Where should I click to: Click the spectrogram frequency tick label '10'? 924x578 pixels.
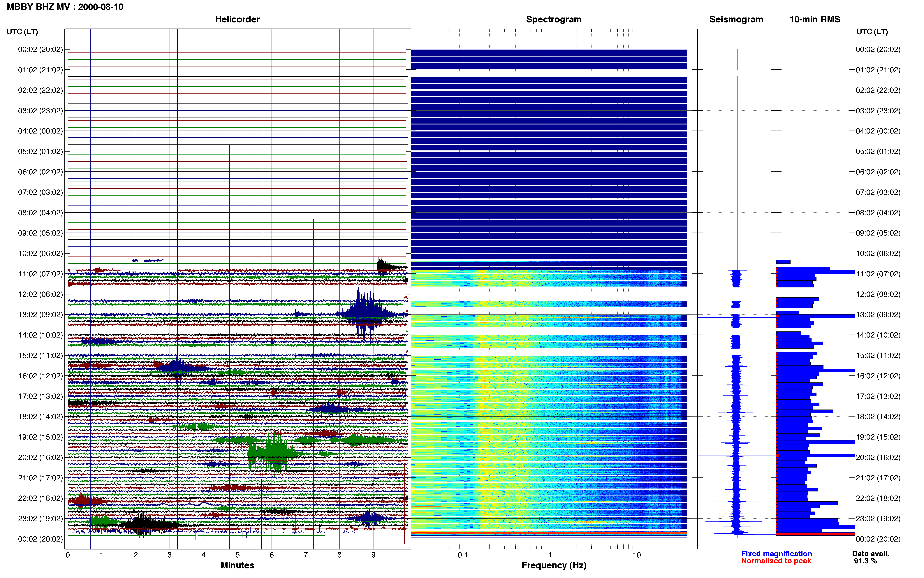(637, 555)
